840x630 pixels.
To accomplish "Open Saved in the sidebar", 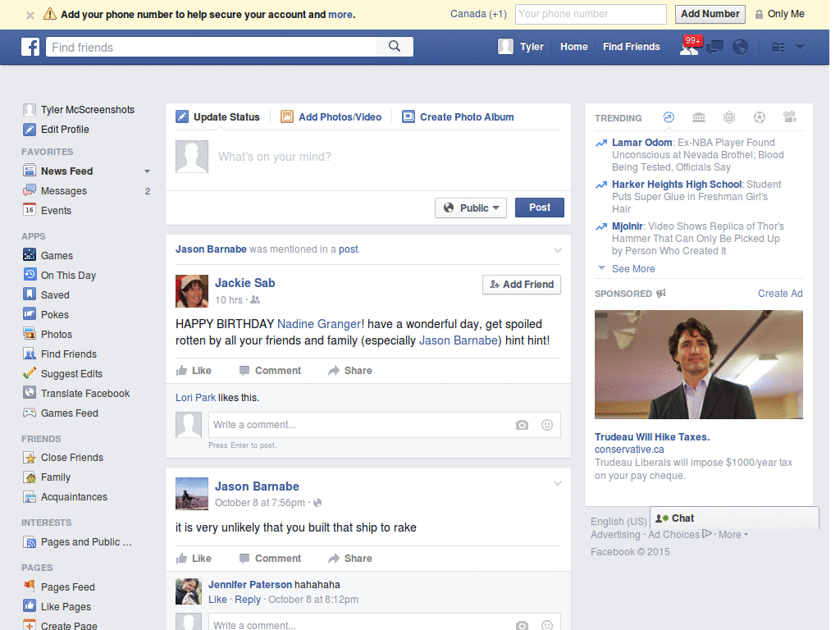I will [x=47, y=294].
